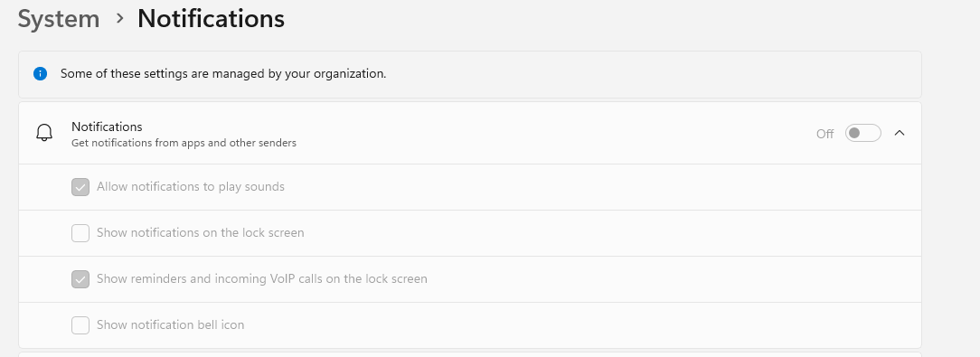Click the Get notifications from apps subtitle
This screenshot has width=980, height=357.
point(184,143)
